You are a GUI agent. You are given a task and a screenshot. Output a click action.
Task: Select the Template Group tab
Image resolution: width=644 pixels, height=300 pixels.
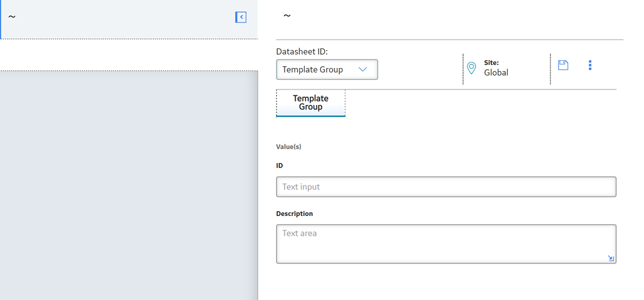(x=311, y=103)
